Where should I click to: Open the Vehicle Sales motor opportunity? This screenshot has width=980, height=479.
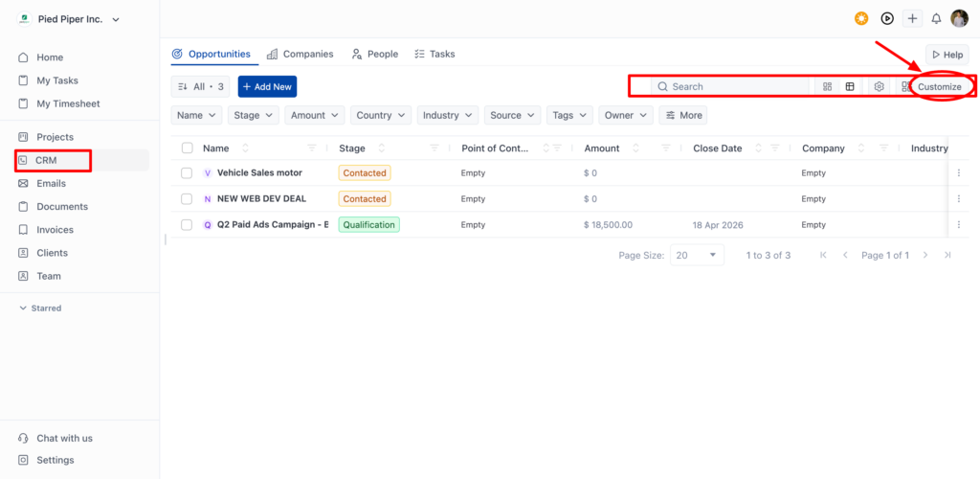coord(259,172)
